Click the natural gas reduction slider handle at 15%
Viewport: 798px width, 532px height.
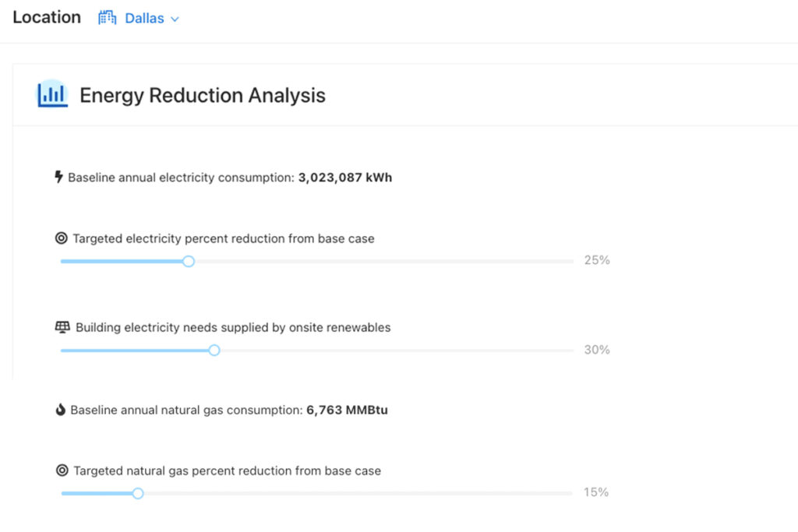[137, 493]
